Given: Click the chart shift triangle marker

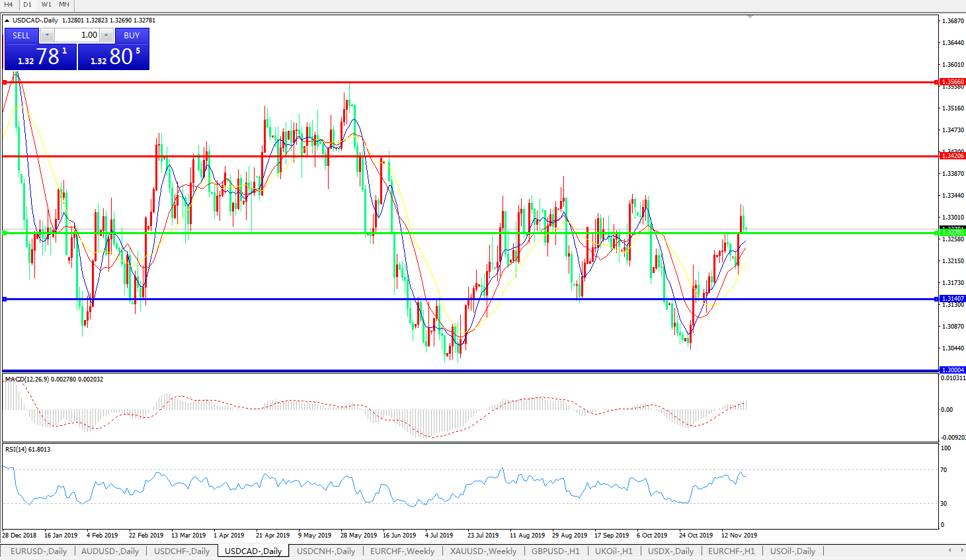Looking at the screenshot, I should pyautogui.click(x=750, y=17).
